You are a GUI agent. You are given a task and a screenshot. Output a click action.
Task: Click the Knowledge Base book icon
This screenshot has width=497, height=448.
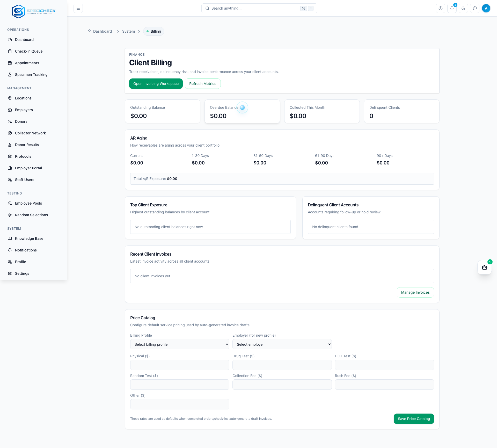(x=10, y=239)
